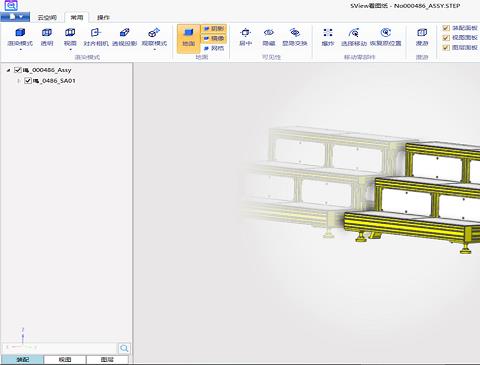Toggle the 地面 ground button
This screenshot has height=365, width=480.
pyautogui.click(x=189, y=39)
